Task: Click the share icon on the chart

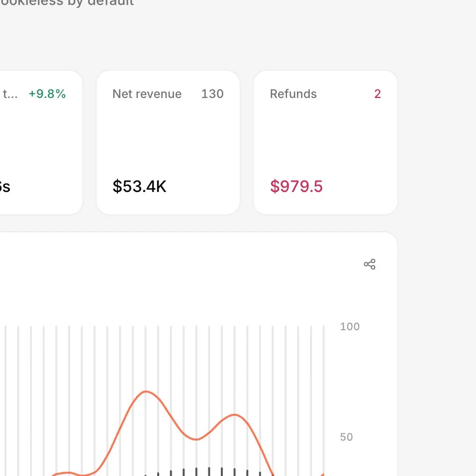Action: coord(370,264)
